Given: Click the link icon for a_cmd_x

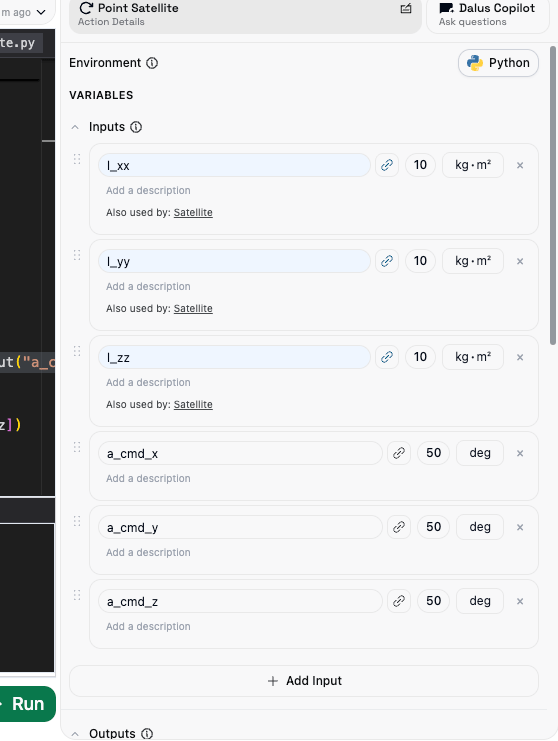Looking at the screenshot, I should click(x=399, y=453).
